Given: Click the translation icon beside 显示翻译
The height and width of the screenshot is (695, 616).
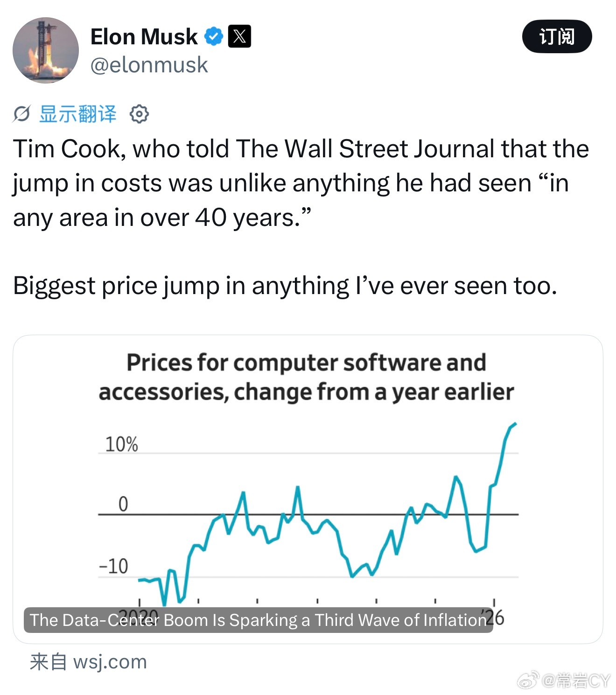Looking at the screenshot, I should (21, 114).
